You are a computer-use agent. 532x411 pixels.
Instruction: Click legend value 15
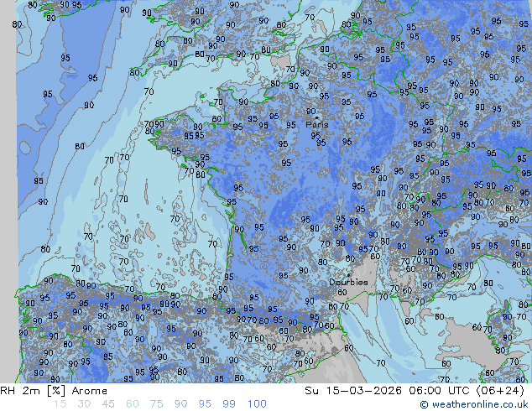click(60, 404)
